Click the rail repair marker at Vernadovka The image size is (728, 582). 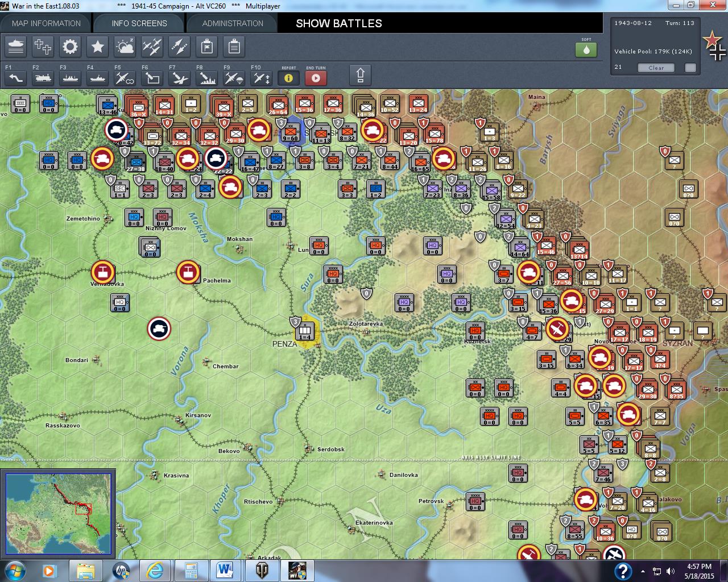[102, 272]
